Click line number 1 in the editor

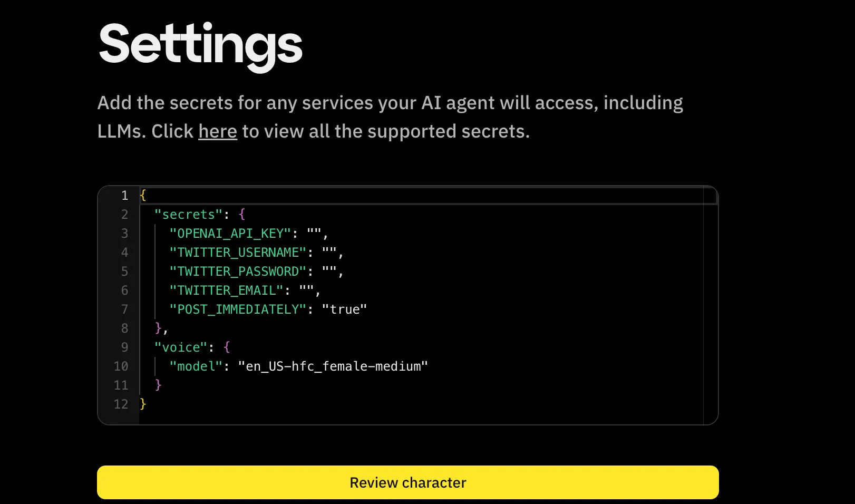[124, 195]
